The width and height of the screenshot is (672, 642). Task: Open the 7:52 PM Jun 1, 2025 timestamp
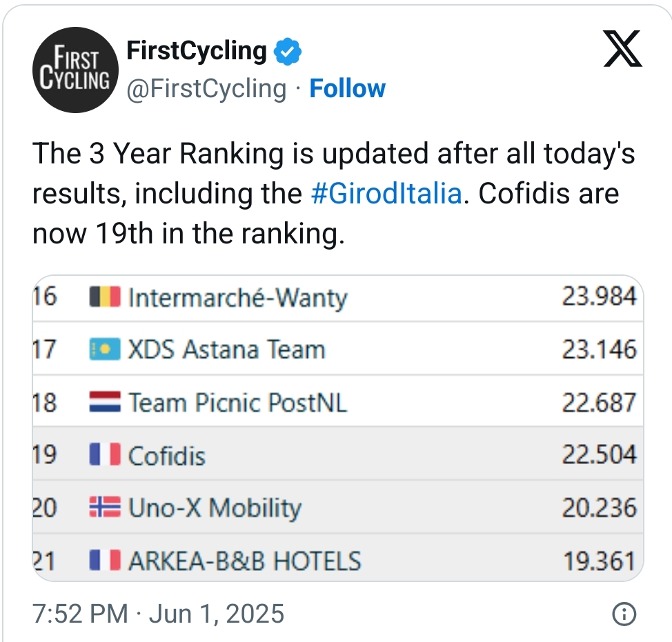(158, 613)
